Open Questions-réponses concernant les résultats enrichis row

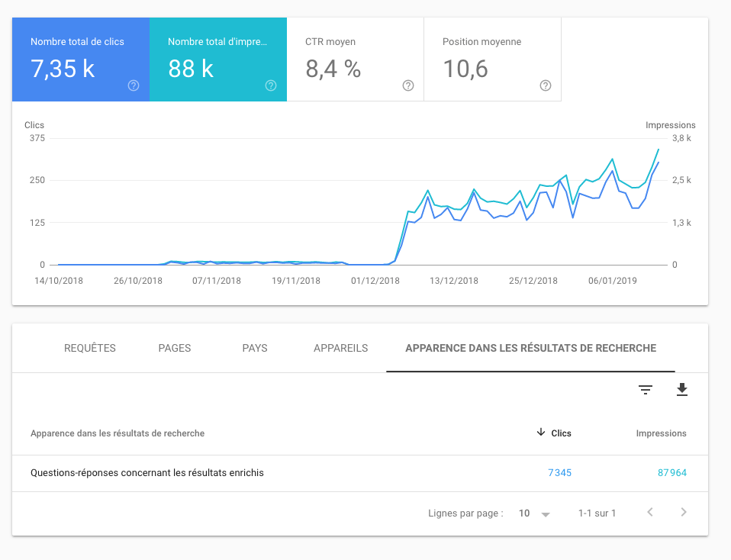click(360, 473)
